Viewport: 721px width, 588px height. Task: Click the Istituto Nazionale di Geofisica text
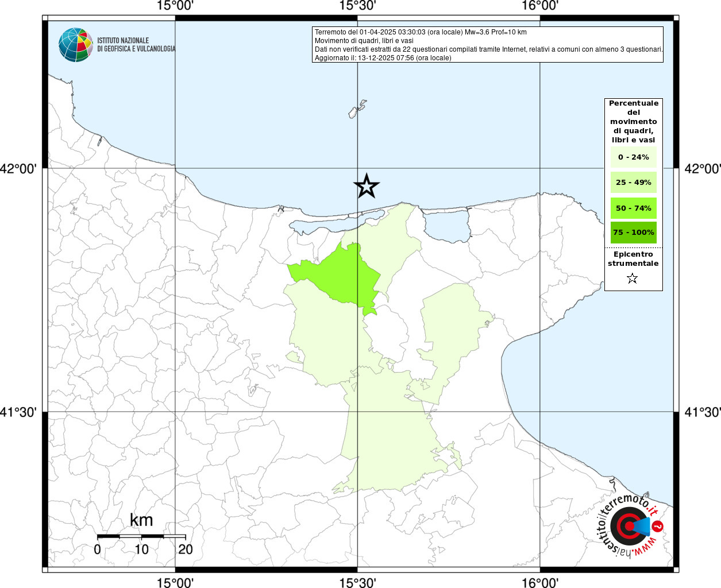click(x=136, y=45)
